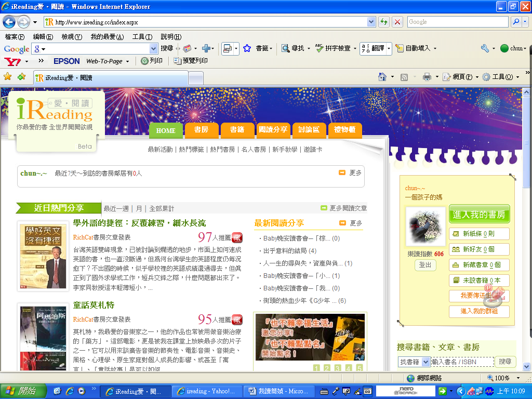Select the 討論區 navigation tab
Image resolution: width=532 pixels, height=399 pixels.
pos(309,130)
